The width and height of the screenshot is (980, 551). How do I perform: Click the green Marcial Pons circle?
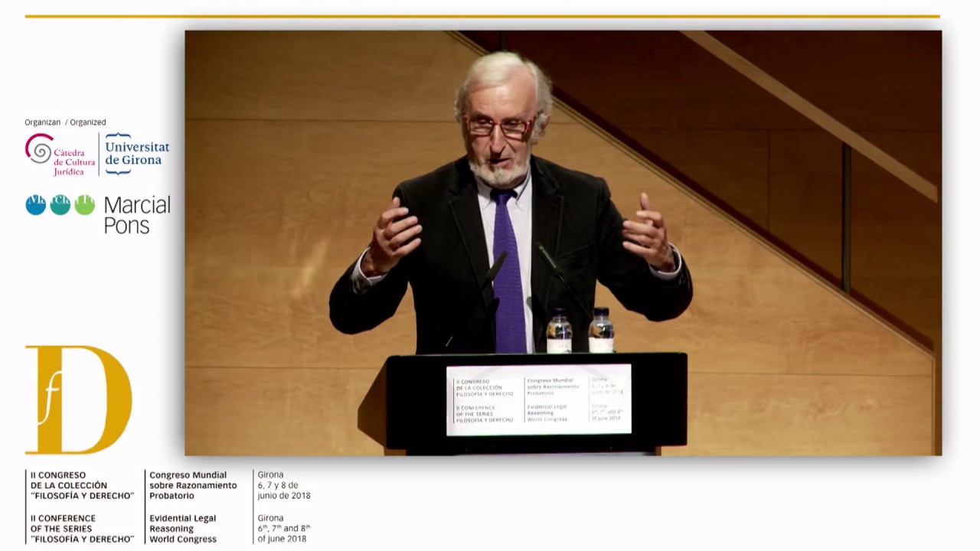click(x=85, y=205)
